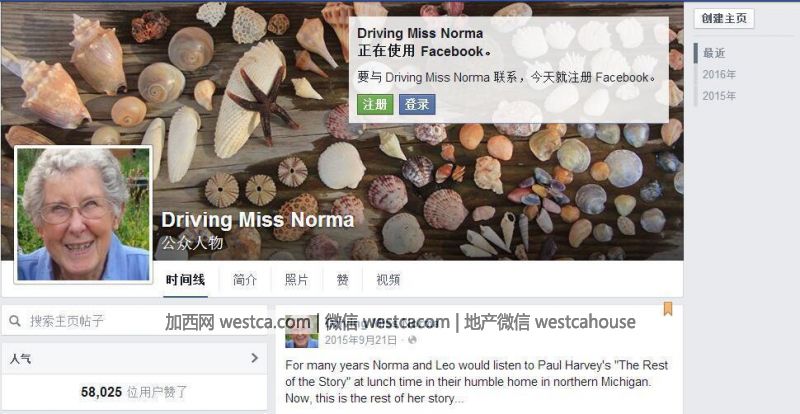Open the post author avatar thumbnail
The image size is (800, 414).
point(302,331)
